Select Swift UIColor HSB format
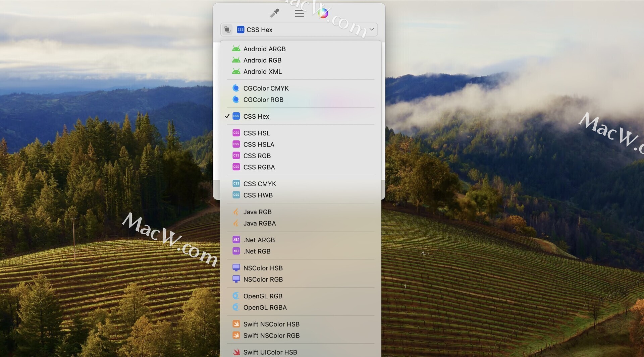 pyautogui.click(x=301, y=352)
